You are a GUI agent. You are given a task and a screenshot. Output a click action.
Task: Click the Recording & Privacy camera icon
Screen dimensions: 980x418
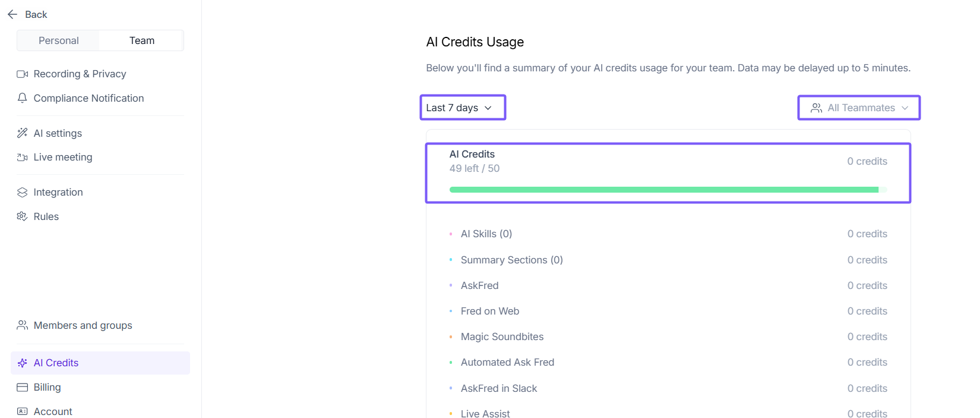tap(23, 74)
